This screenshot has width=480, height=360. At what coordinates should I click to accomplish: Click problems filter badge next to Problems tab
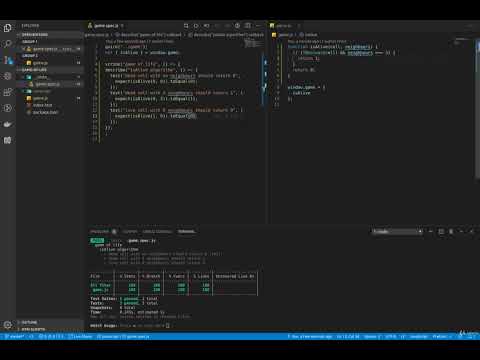114,231
